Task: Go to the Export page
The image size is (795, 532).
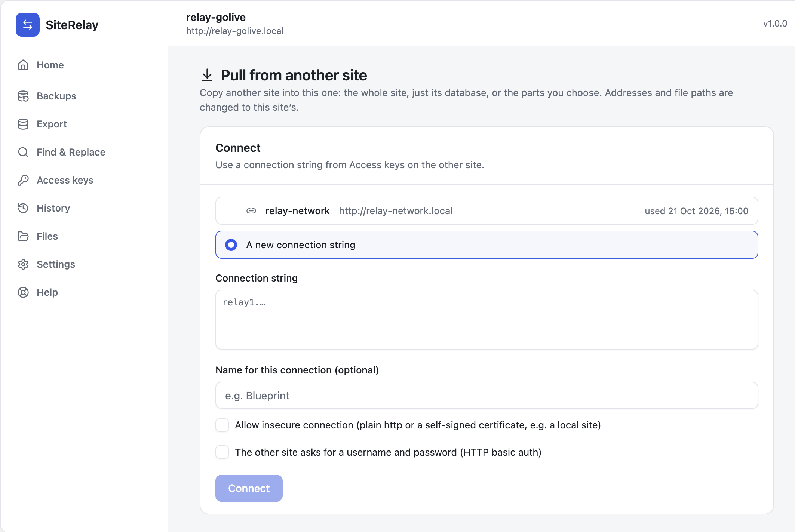Action: pos(52,124)
